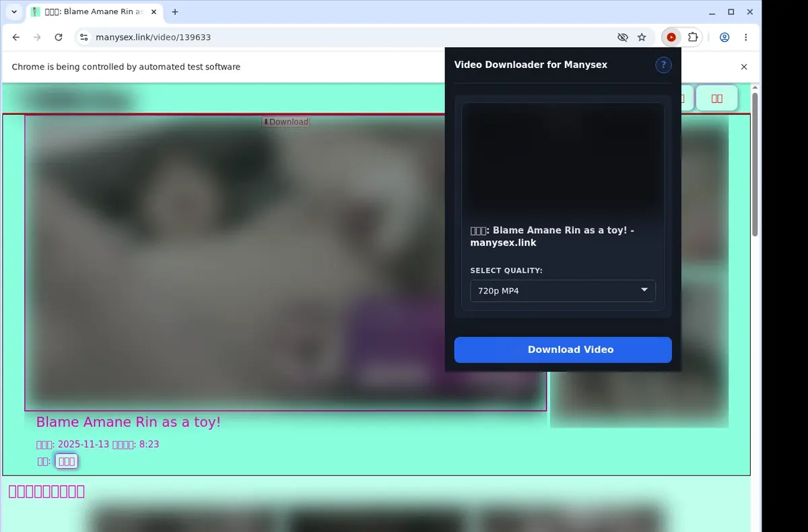Maximize the Chrome window
The width and height of the screenshot is (808, 532).
(x=731, y=12)
